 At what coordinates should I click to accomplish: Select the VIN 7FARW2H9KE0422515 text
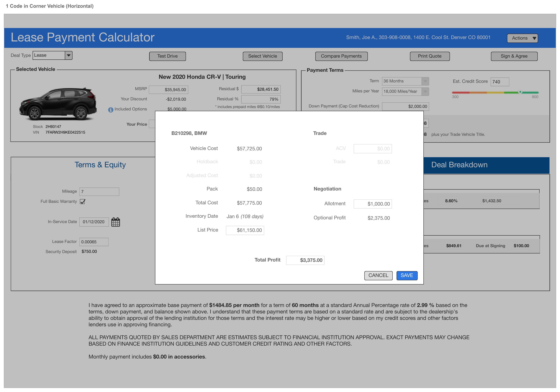tap(65, 132)
